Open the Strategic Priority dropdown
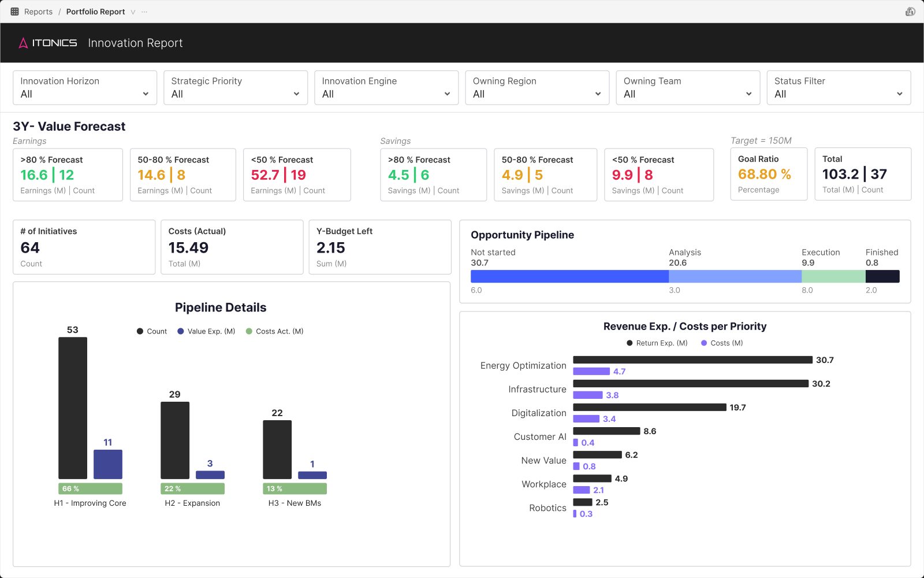The width and height of the screenshot is (924, 578). click(x=236, y=88)
